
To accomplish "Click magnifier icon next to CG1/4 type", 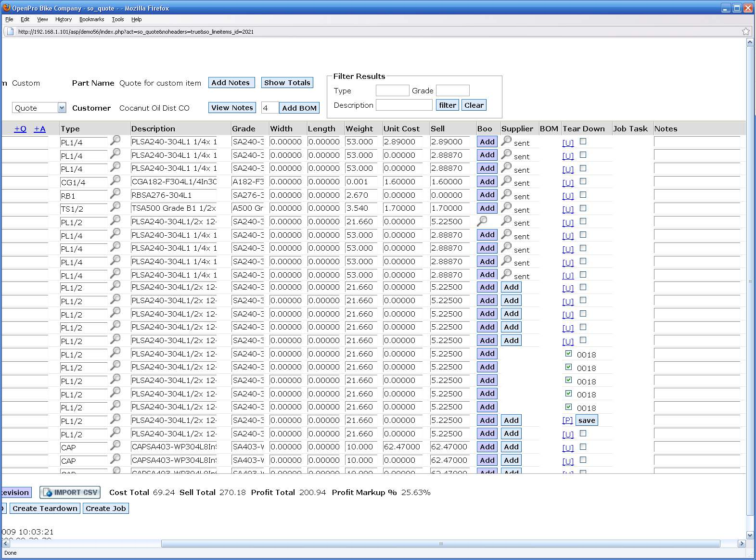I will 115,180.
